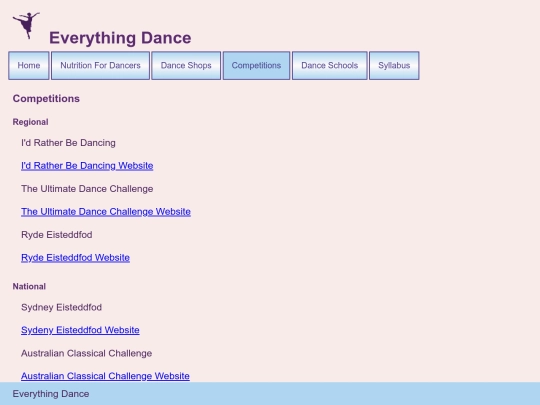Open the Home menu item
Screen dimensions: 540x405
click(x=29, y=65)
